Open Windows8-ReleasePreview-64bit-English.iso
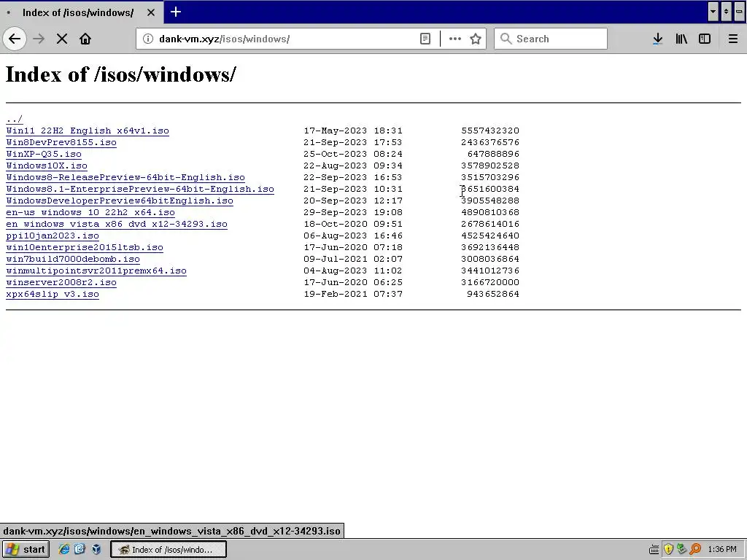Screen dimensions: 747x560 (125, 177)
